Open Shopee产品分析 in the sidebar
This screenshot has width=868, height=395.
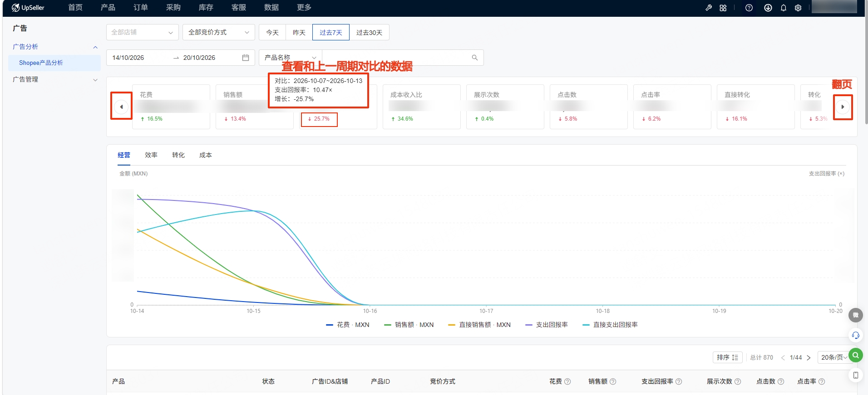tap(54, 63)
